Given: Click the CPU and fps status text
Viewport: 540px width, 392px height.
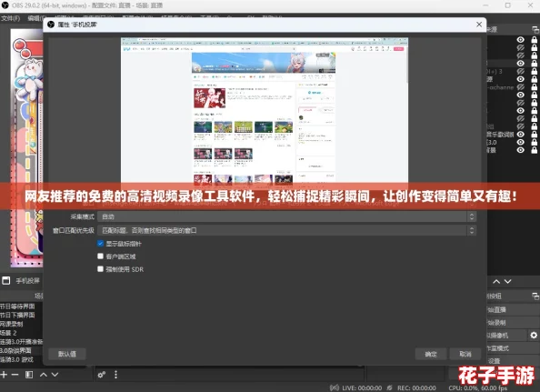Looking at the screenshot, I should [x=477, y=387].
